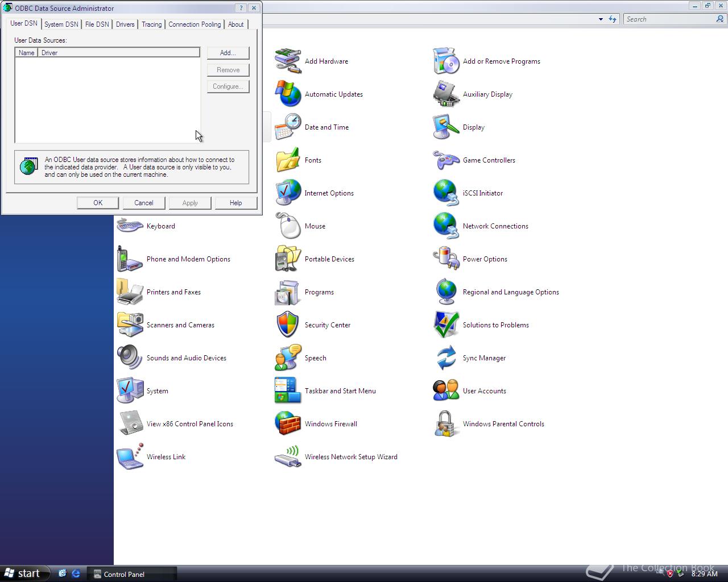Click the Driver column header

(x=118, y=53)
